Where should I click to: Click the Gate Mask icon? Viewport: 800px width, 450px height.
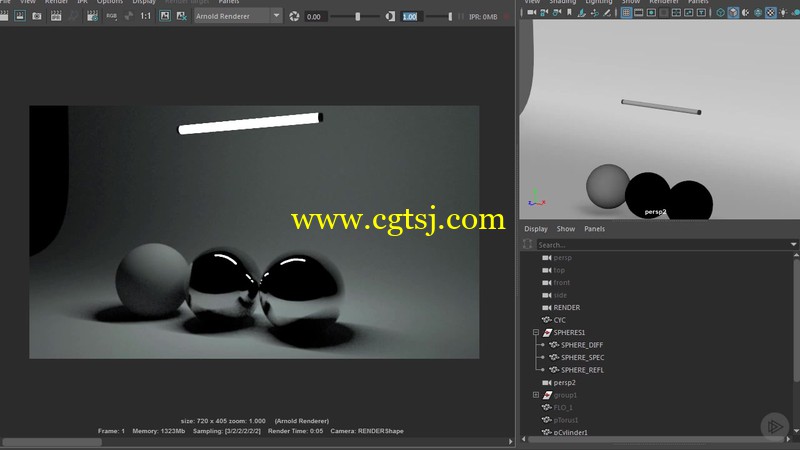coord(664,13)
